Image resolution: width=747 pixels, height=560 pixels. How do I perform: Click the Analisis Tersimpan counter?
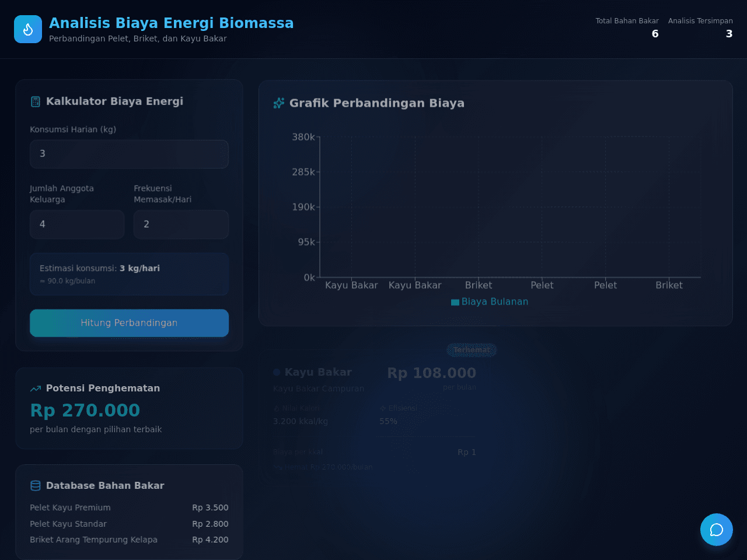pos(700,27)
